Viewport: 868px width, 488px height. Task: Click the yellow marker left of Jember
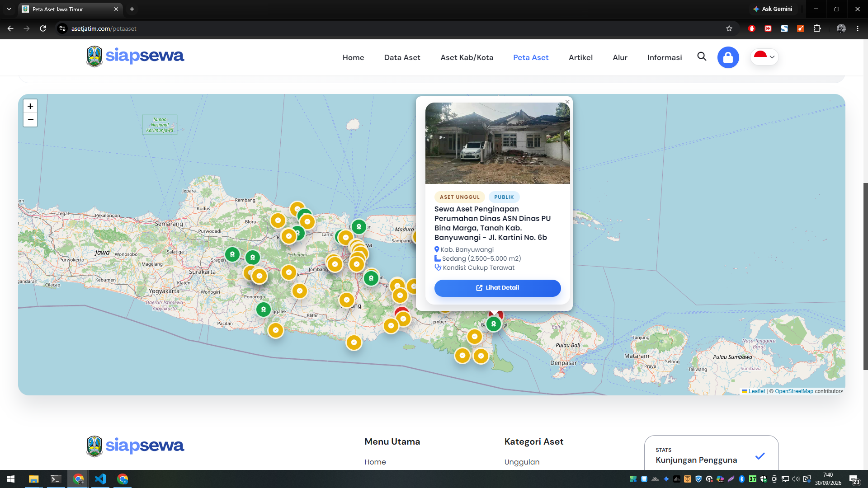tap(403, 319)
